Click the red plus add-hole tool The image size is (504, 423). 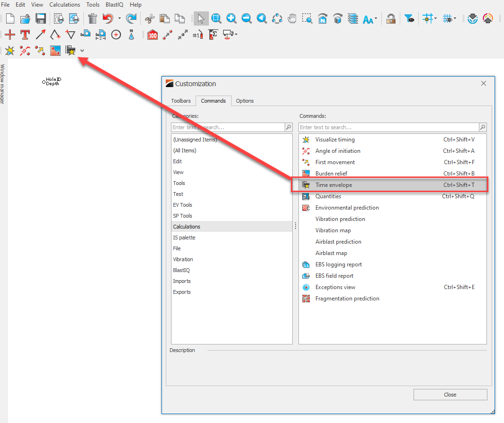[10, 35]
